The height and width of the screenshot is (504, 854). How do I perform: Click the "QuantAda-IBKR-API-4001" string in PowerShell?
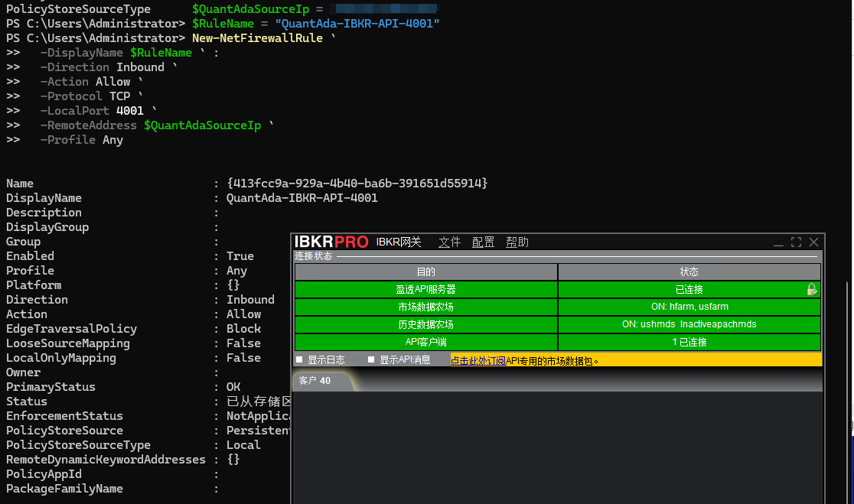357,24
